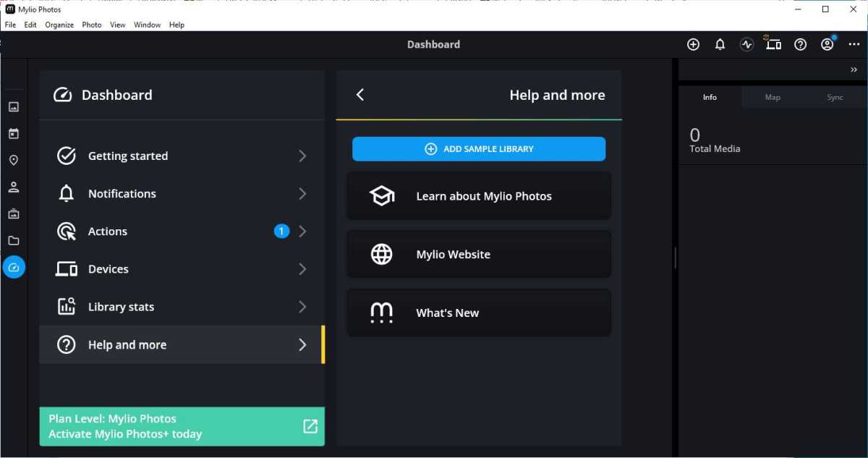Viewport: 868px width, 458px height.
Task: Open the People view in the sidebar
Action: point(13,187)
